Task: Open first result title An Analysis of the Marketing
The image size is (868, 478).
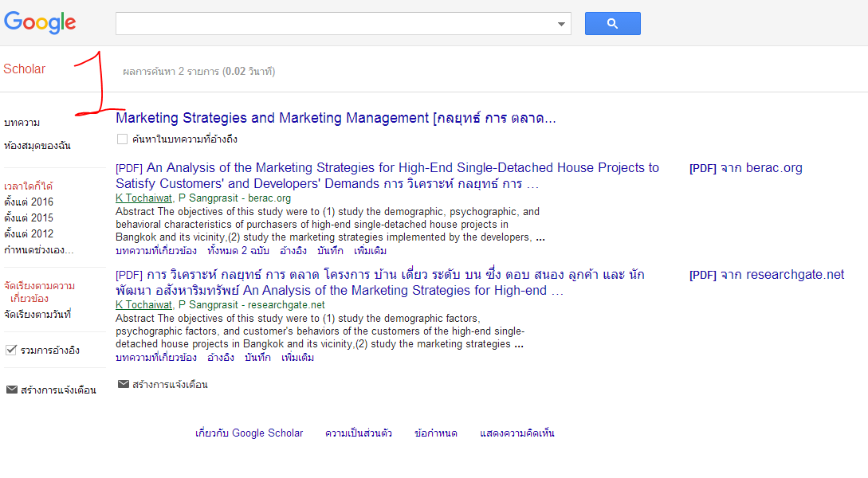Action: tap(387, 175)
